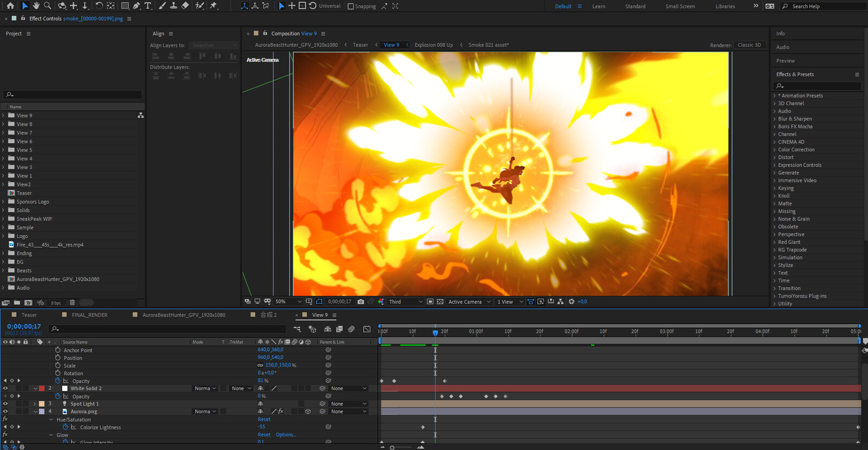Toggle the Snapping checkbox
Screen dimensions: 868x450
[350, 7]
